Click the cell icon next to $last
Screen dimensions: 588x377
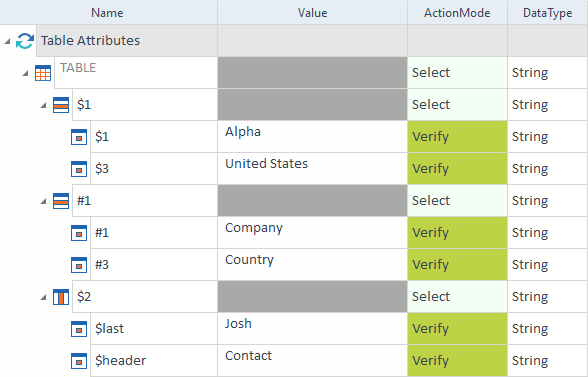pyautogui.click(x=79, y=329)
